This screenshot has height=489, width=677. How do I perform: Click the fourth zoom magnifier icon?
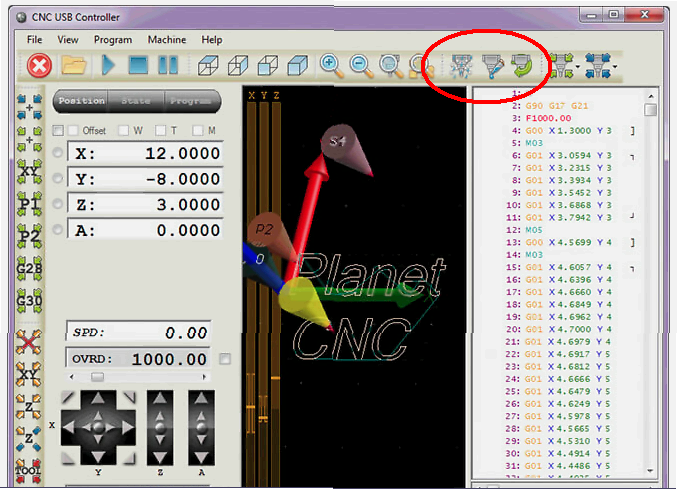tap(421, 66)
